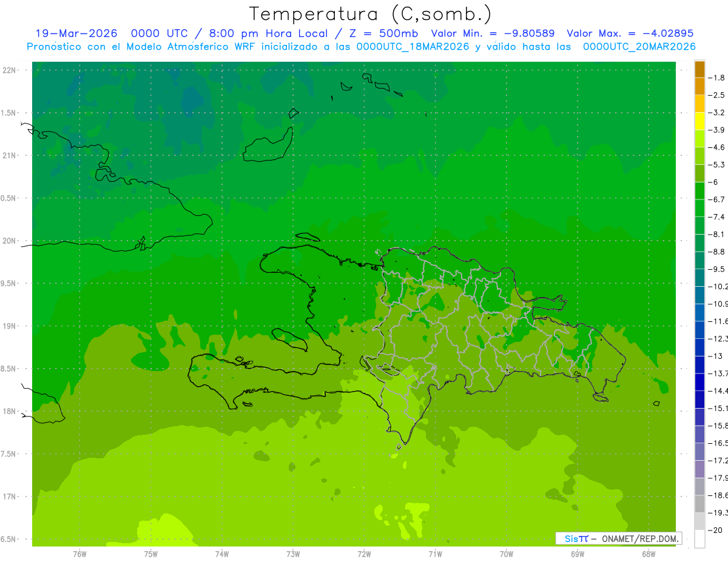Image resolution: width=728 pixels, height=562 pixels.
Task: Click the 72W longitude axis label
Action: click(x=364, y=554)
